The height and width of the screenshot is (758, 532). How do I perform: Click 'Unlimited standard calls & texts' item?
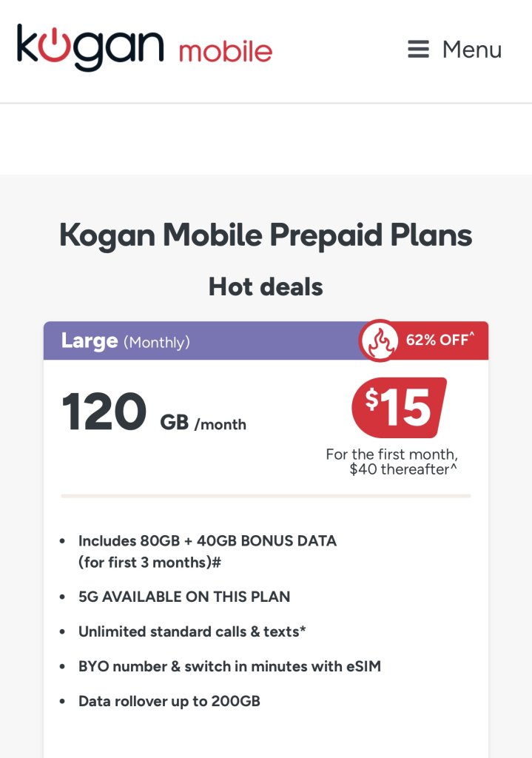(x=192, y=631)
